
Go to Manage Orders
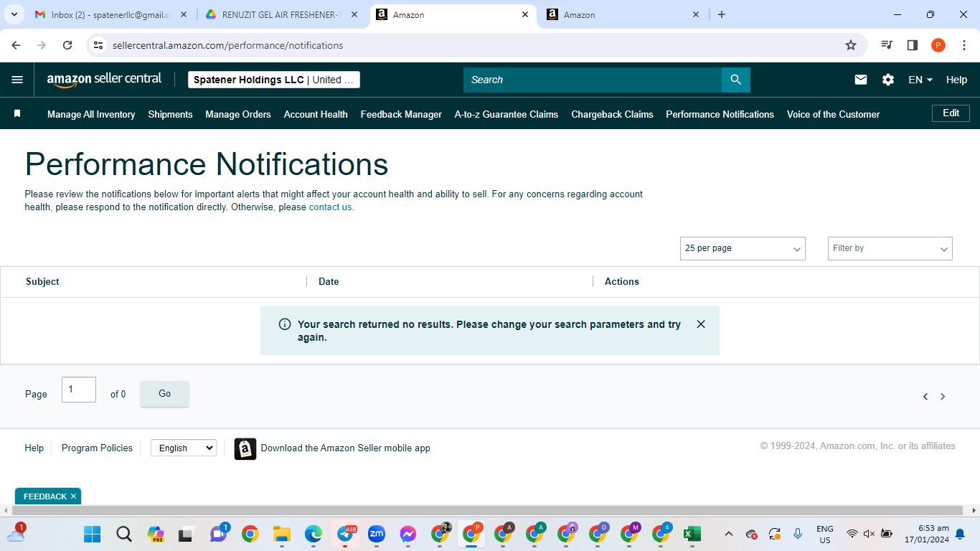[x=238, y=114]
